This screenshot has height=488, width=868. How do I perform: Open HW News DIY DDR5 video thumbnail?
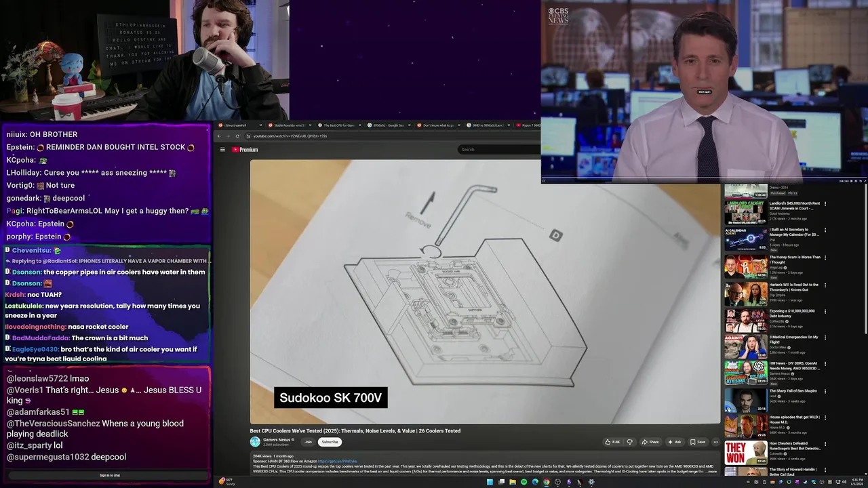tap(745, 373)
